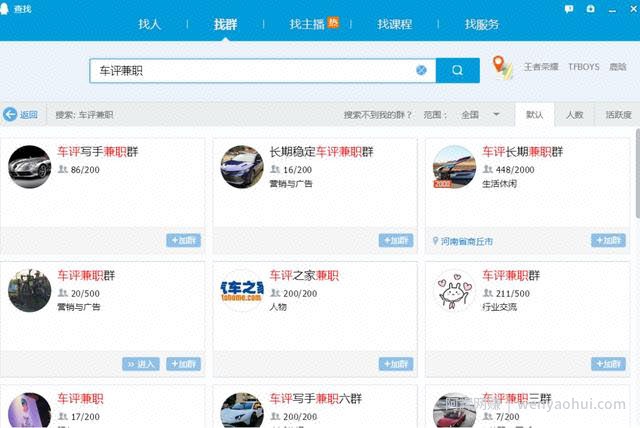The image size is (640, 428).
Task: Click member count 86/200
Action: pos(85,170)
